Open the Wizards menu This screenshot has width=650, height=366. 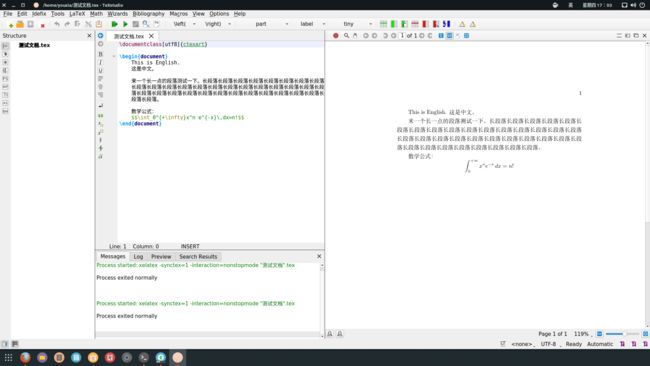[x=117, y=14]
